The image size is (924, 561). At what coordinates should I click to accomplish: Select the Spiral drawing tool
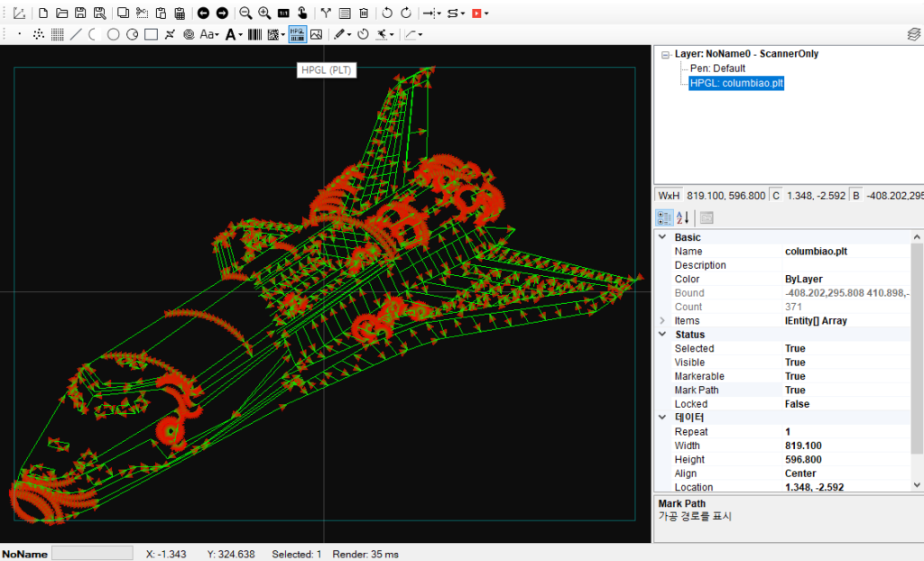click(189, 34)
